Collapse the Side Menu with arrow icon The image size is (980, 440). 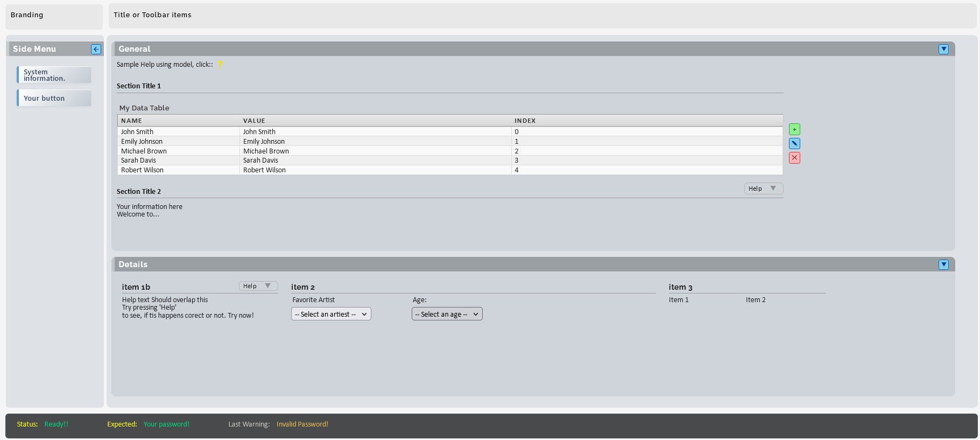96,50
